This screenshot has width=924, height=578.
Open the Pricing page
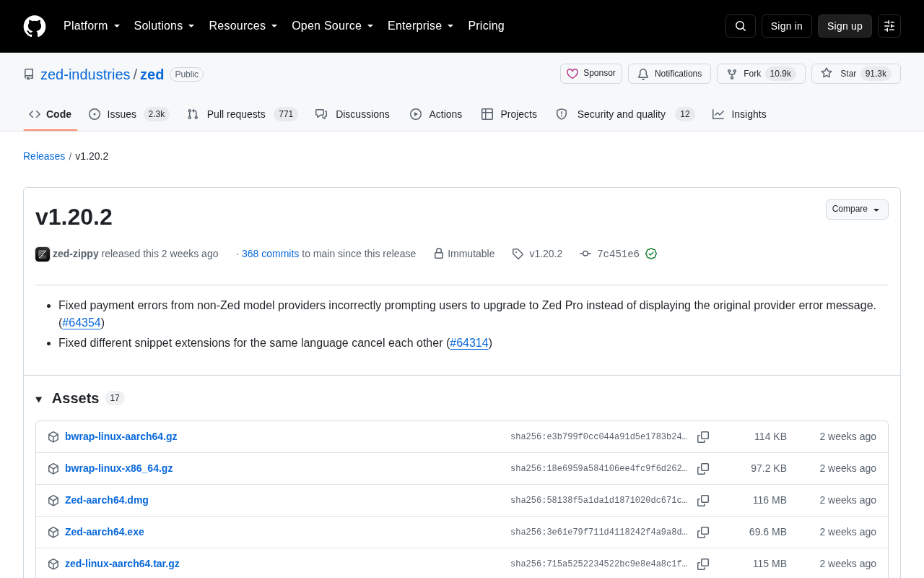point(486,26)
